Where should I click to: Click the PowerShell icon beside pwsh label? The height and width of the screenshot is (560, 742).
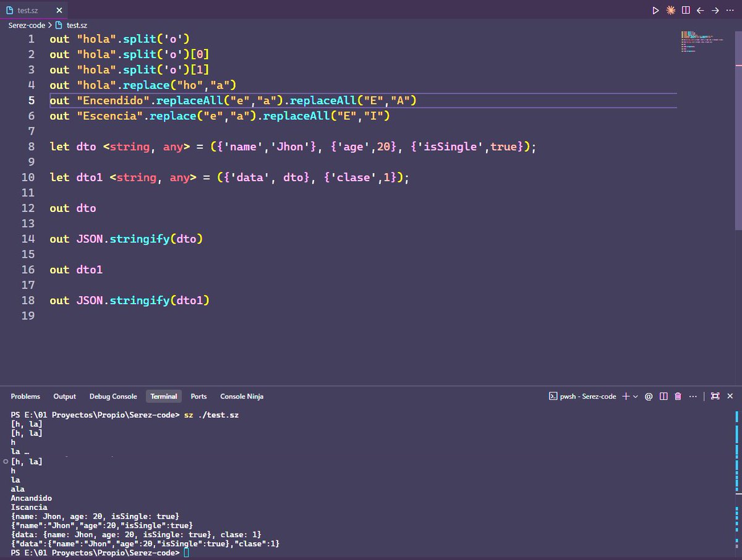[x=553, y=396]
